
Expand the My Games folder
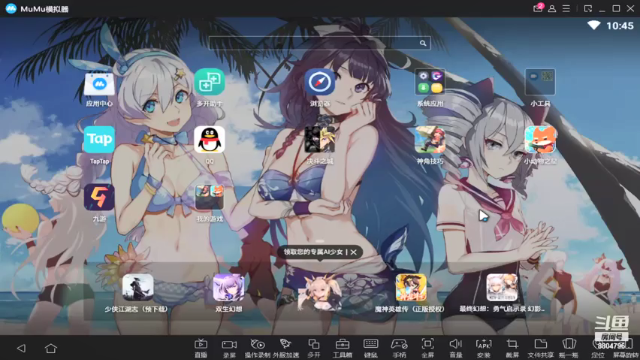tap(209, 197)
